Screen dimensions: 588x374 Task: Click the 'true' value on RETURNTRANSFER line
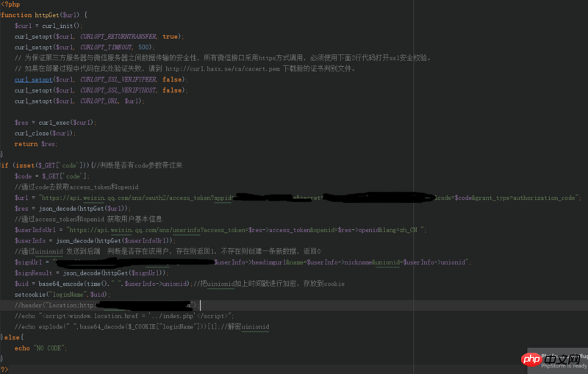pyautogui.click(x=171, y=36)
